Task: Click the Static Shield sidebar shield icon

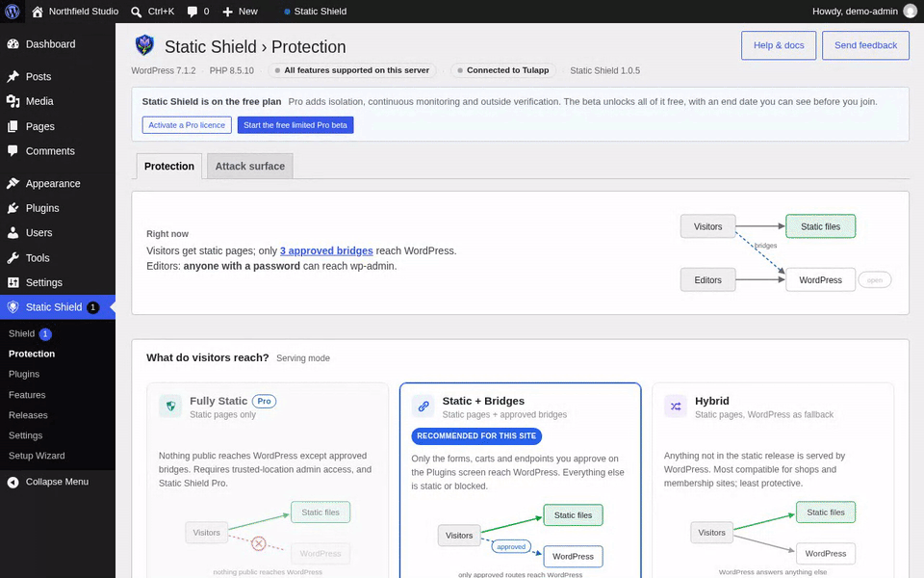Action: pyautogui.click(x=13, y=307)
